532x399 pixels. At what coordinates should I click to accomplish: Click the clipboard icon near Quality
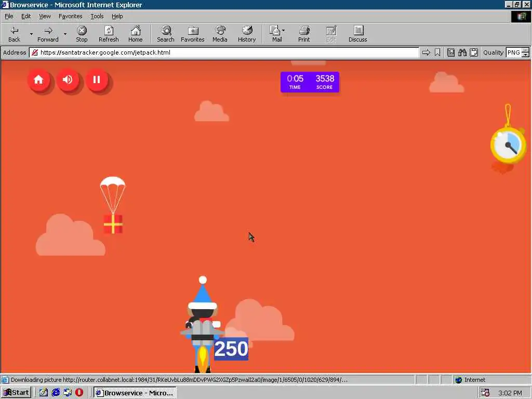pyautogui.click(x=474, y=52)
